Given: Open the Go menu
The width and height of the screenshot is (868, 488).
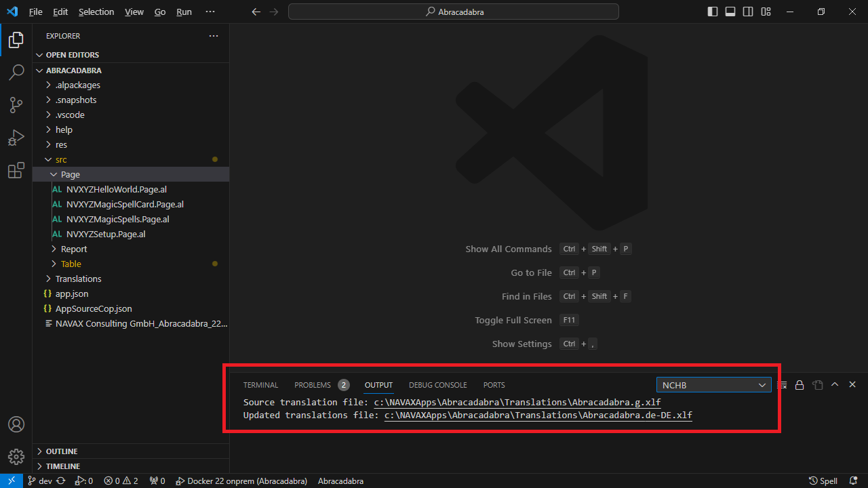Looking at the screenshot, I should tap(160, 12).
